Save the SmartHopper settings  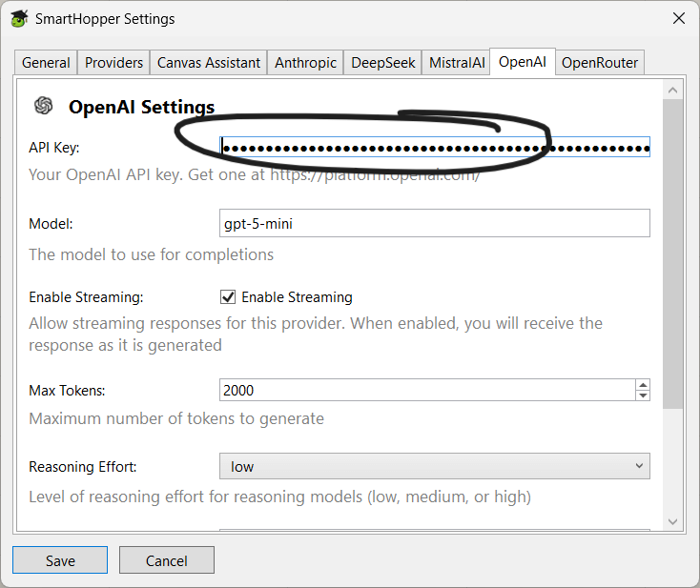click(60, 560)
